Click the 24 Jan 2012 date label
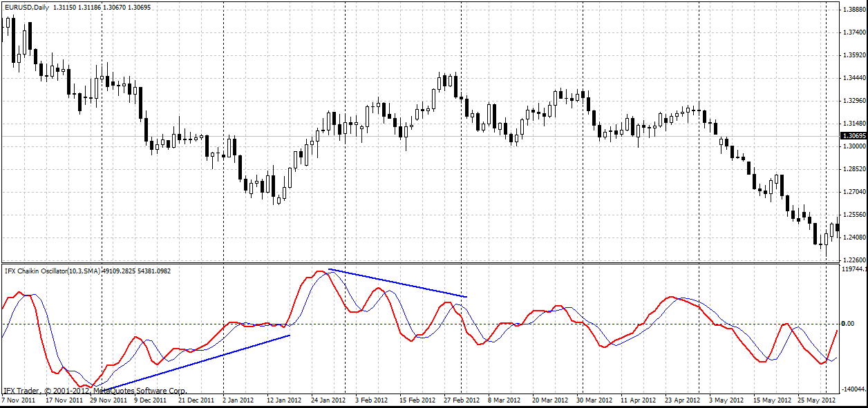Image resolution: width=868 pixels, height=408 pixels. click(328, 400)
